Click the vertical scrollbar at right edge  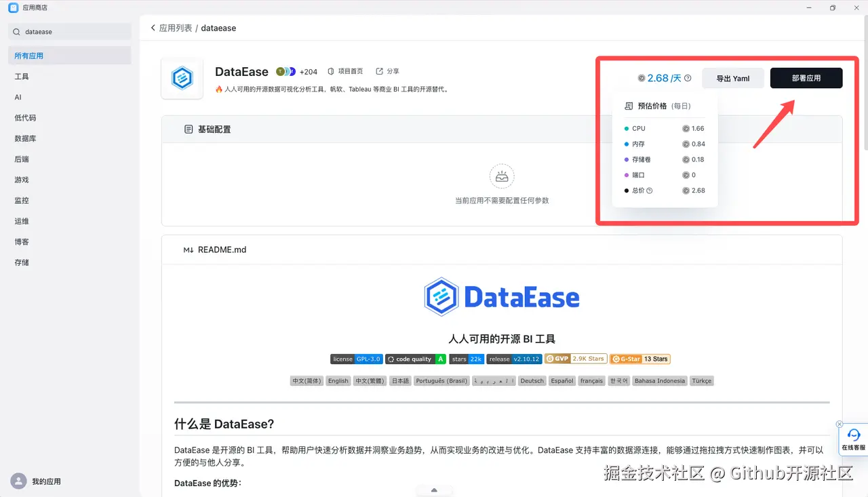[x=865, y=81]
